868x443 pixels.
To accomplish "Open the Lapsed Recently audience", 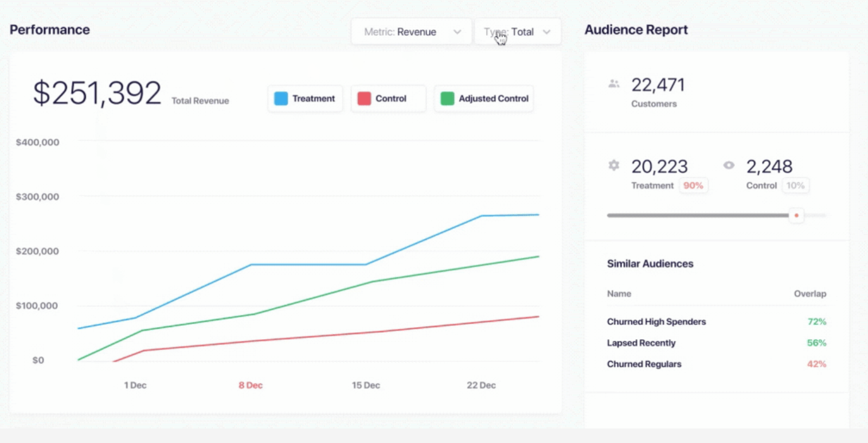I will [641, 343].
